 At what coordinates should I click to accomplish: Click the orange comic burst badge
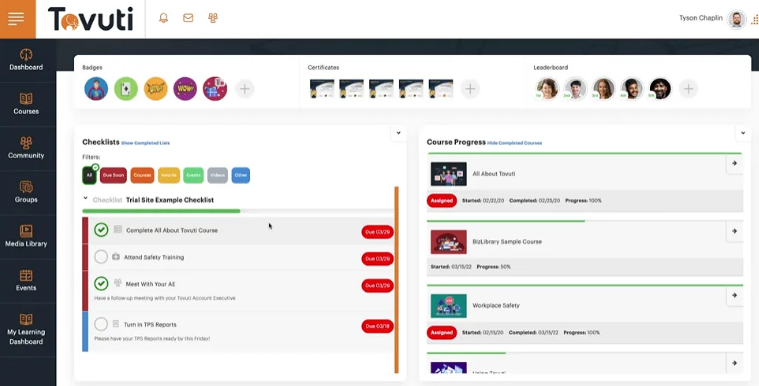156,89
